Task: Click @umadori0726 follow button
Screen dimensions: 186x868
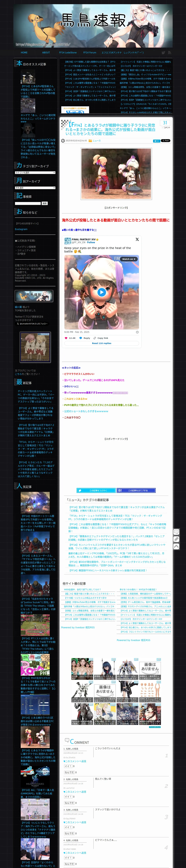Action: click(x=32, y=323)
